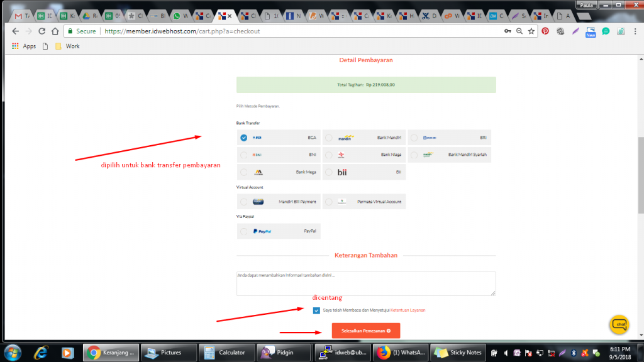
Task: Select the BII bank radio option
Action: click(364, 172)
